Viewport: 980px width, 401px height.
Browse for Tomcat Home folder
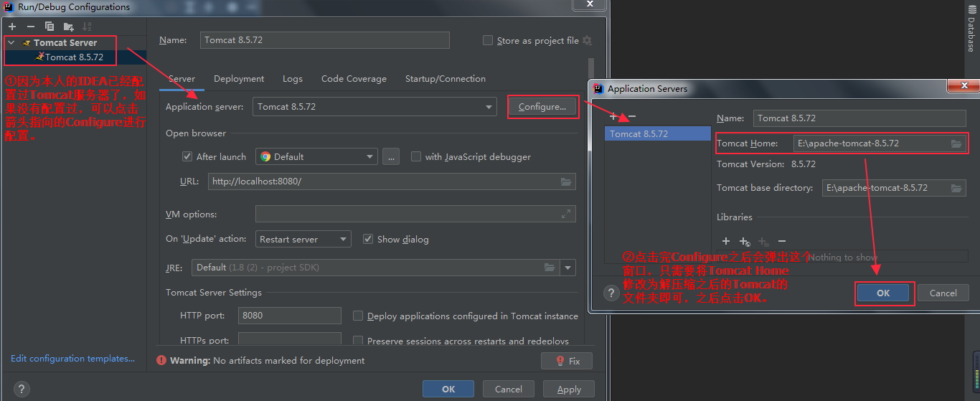956,143
